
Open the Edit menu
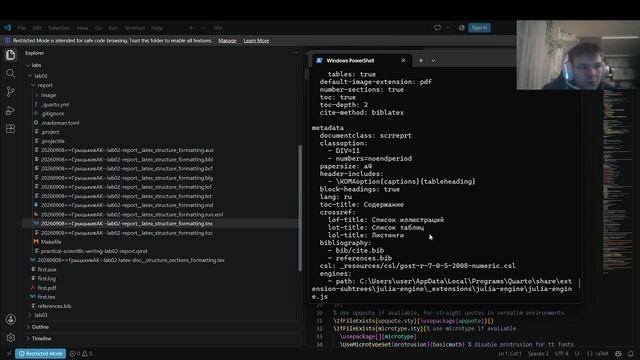37,28
